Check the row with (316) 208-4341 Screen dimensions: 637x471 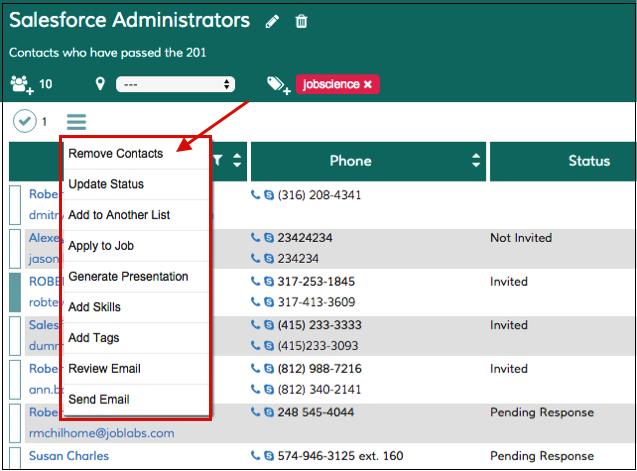(15, 205)
